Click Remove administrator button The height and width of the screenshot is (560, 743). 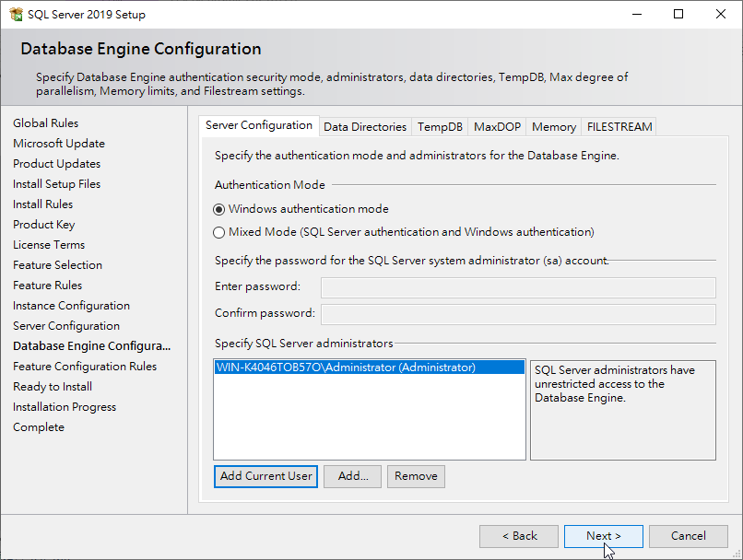pos(416,476)
